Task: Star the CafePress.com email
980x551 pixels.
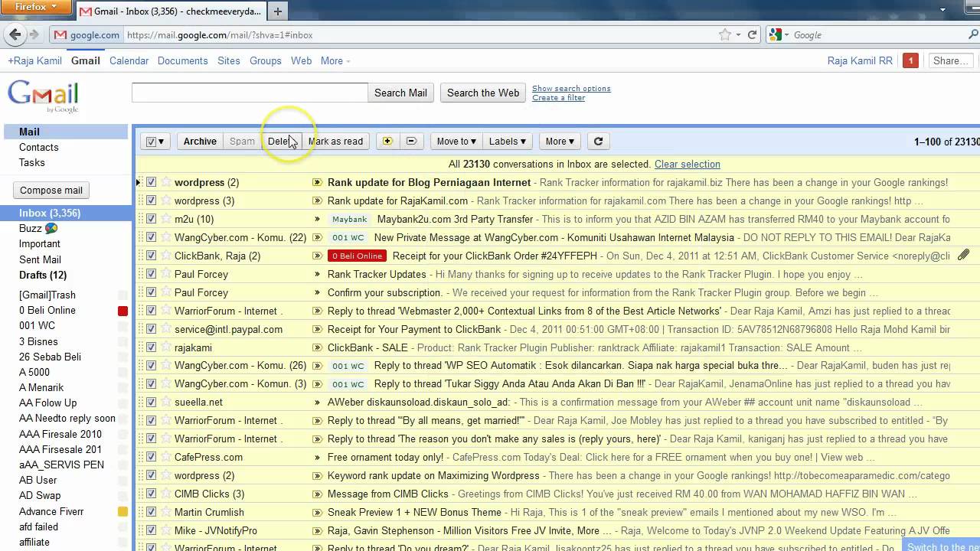Action: click(x=165, y=457)
